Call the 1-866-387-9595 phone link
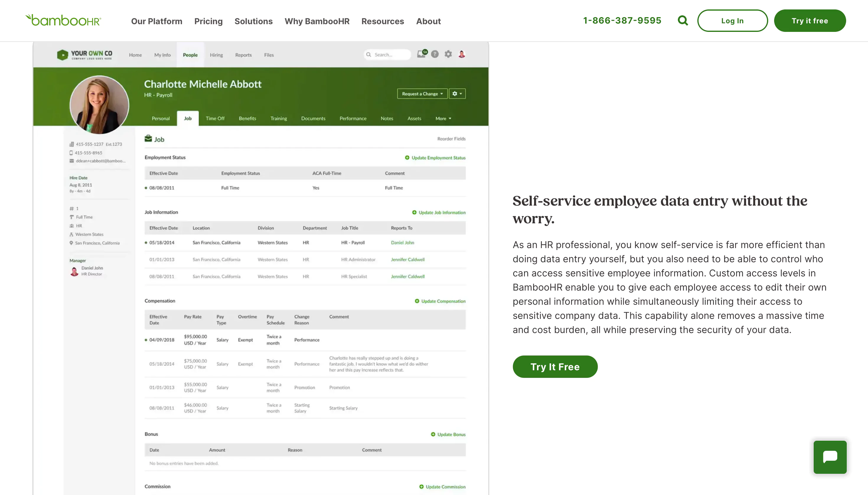The image size is (868, 495). point(622,20)
